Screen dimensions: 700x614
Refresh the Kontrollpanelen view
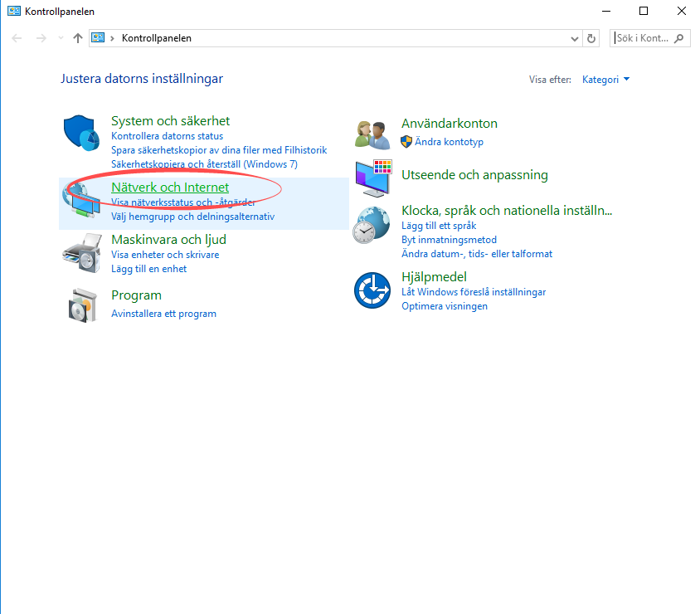(591, 38)
